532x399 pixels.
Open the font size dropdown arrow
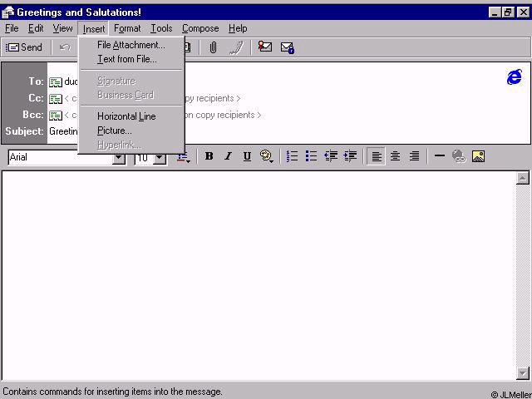click(x=159, y=159)
